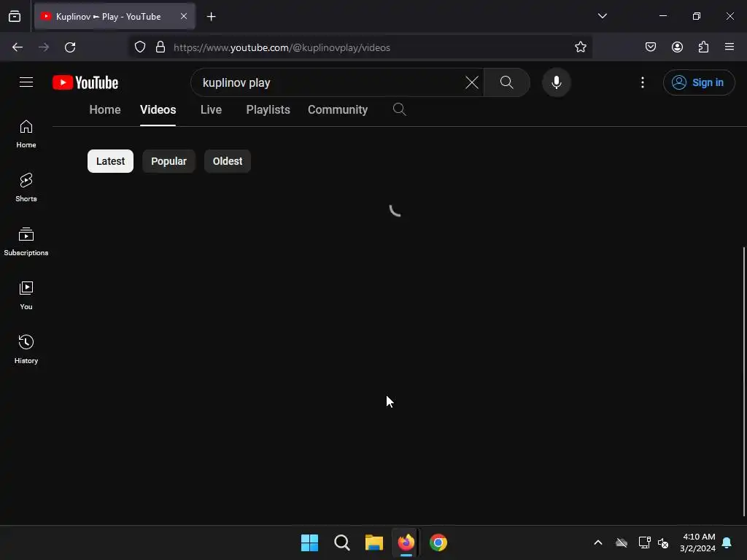Sort videos by Oldest
This screenshot has height=560, width=747.
[x=228, y=161]
